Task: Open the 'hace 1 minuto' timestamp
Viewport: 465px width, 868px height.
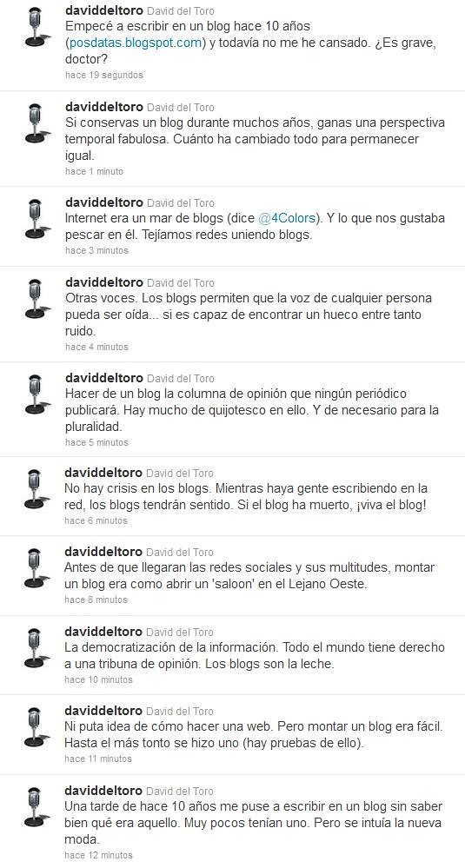Action: pyautogui.click(x=94, y=171)
